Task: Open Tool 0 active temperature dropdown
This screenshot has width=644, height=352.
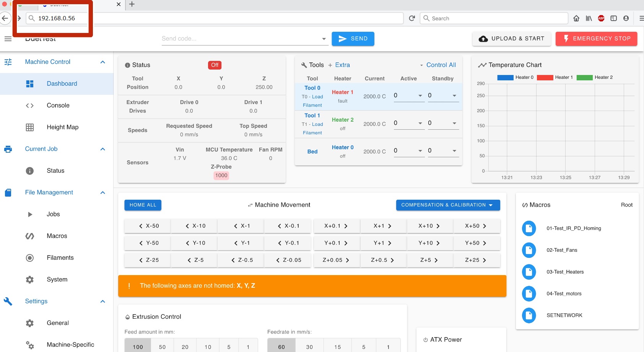Action: 420,96
